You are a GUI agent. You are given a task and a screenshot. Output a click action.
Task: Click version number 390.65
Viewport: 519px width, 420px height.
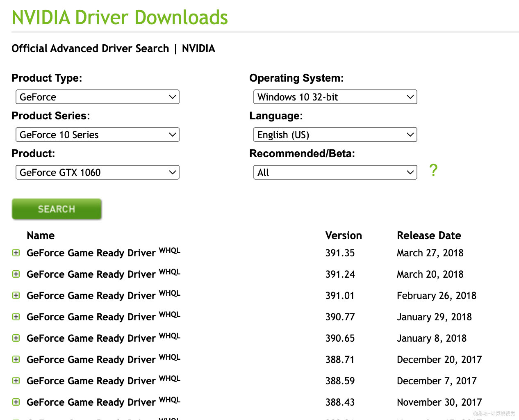coord(340,338)
